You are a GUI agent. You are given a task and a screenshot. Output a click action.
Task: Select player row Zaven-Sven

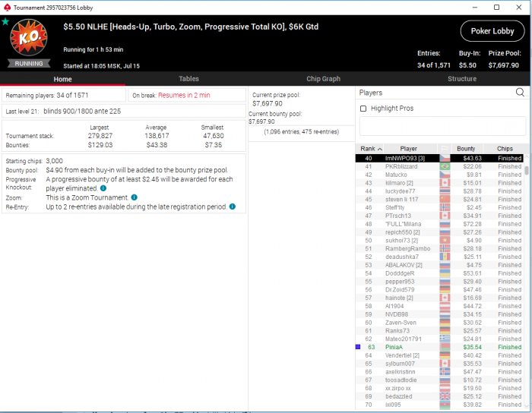point(439,323)
